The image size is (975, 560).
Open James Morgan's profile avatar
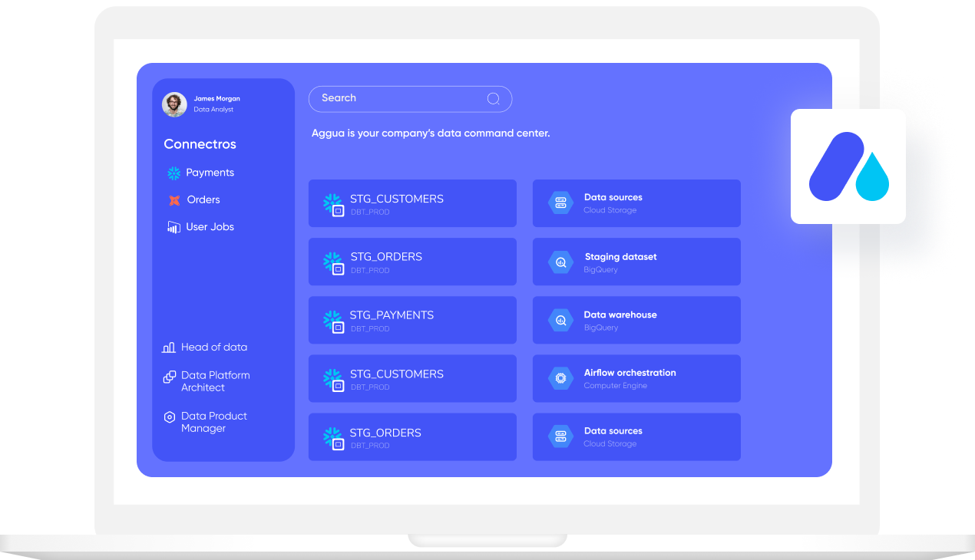coord(174,104)
